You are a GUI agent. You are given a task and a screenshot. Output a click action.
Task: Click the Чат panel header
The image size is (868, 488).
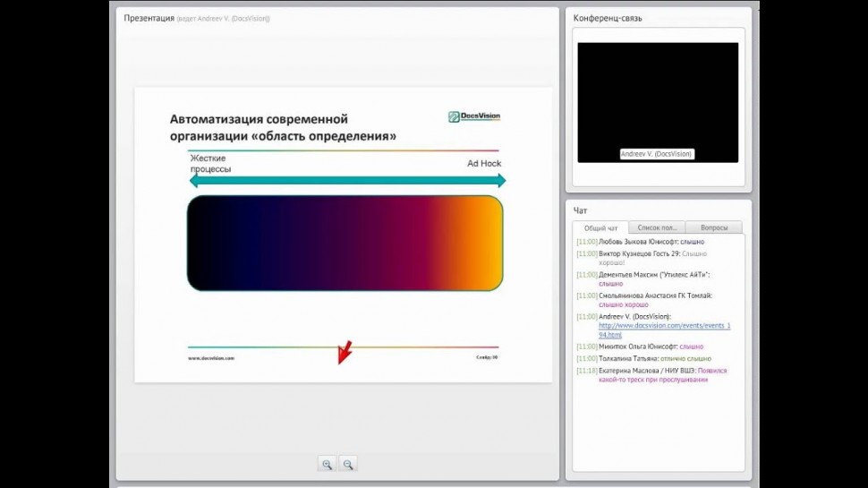pyautogui.click(x=581, y=210)
